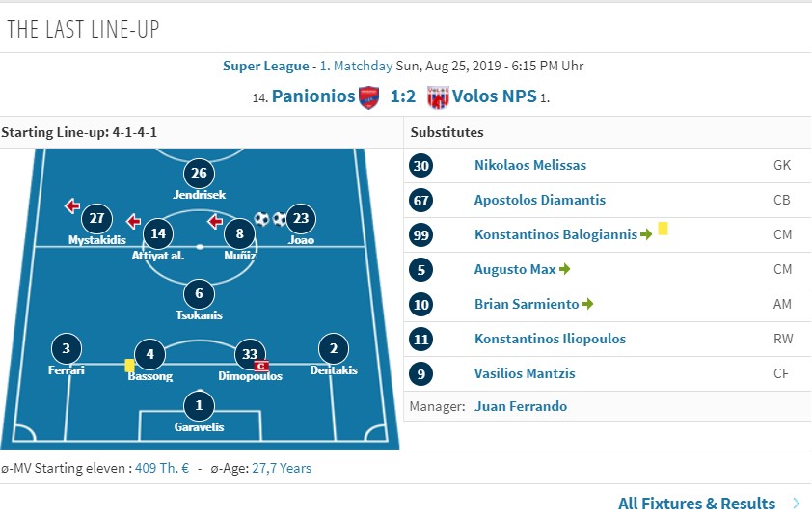
Task: Click the yellow card icon beside Bassong
Action: click(129, 366)
